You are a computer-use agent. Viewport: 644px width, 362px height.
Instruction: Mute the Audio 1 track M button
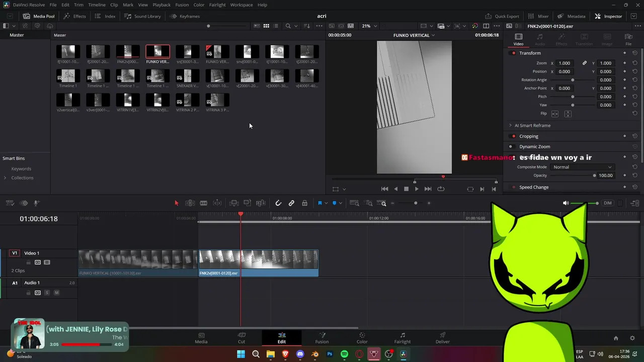tap(56, 293)
